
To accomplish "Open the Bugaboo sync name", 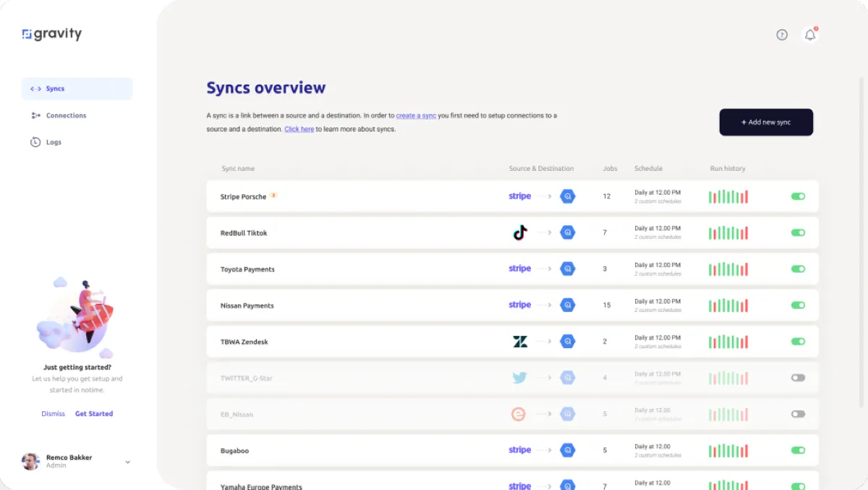I will 234,451.
